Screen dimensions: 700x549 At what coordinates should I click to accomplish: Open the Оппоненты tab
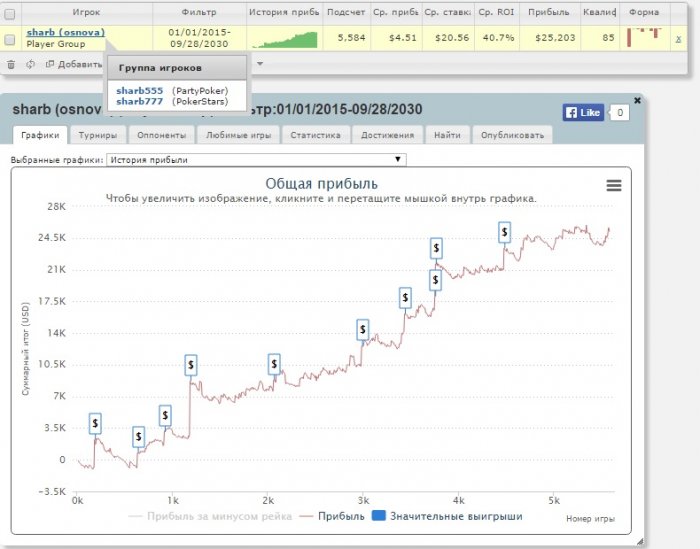pos(162,135)
